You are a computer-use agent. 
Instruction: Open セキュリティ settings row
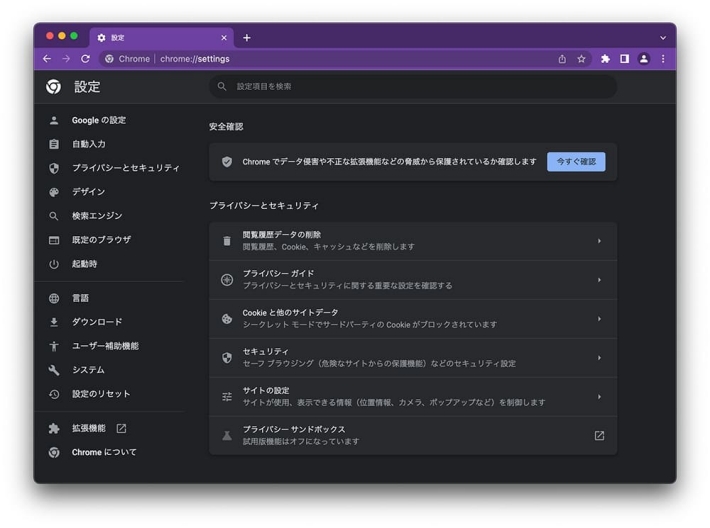coord(413,358)
